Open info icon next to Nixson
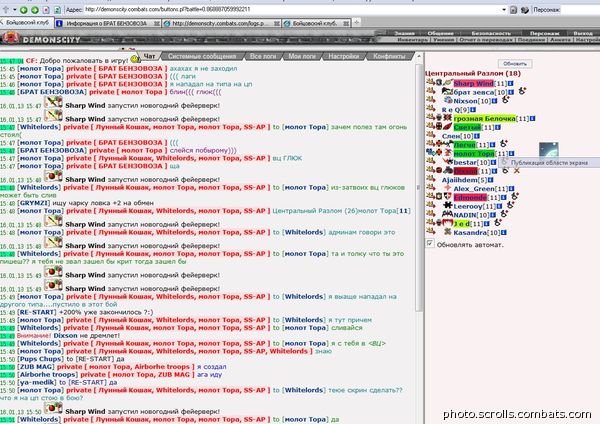The image size is (600, 424). click(494, 101)
